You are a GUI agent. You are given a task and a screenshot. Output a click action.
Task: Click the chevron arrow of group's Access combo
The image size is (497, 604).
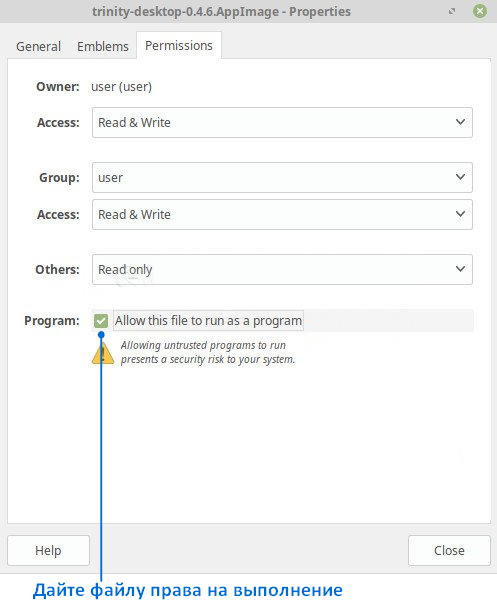coord(460,214)
